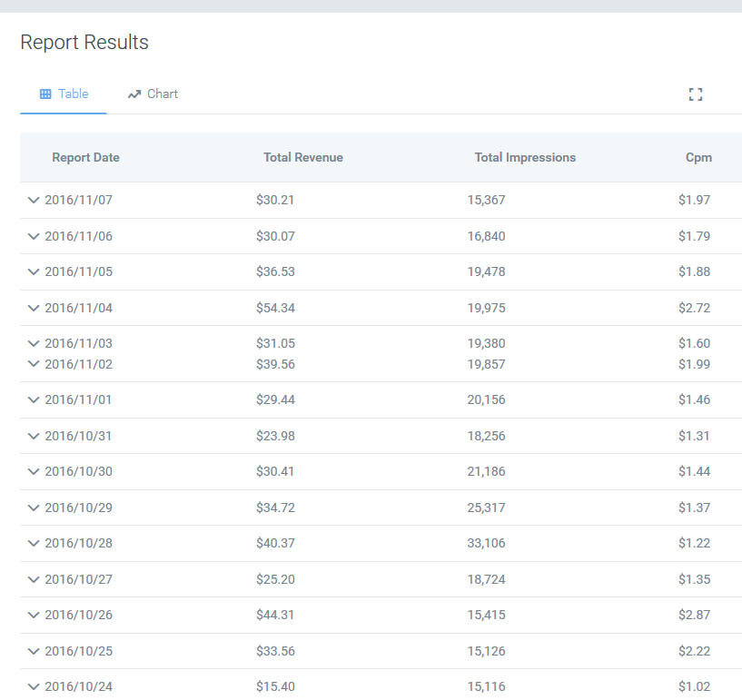Click the $54.34 revenue cell

(275, 308)
